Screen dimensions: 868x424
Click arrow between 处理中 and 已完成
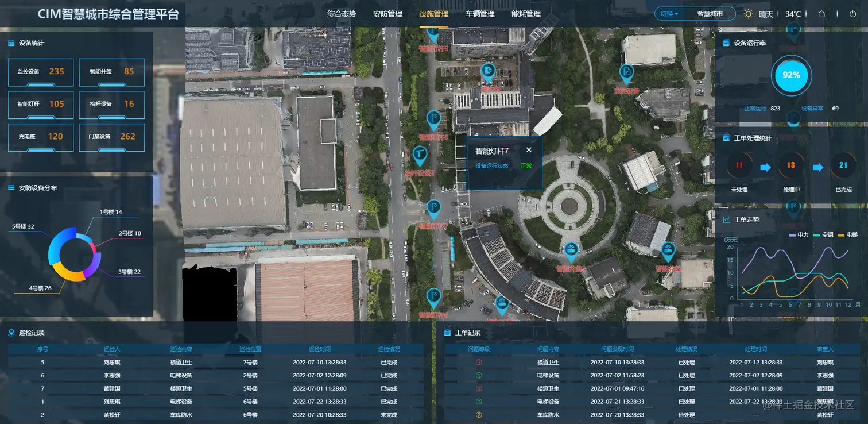tap(818, 167)
